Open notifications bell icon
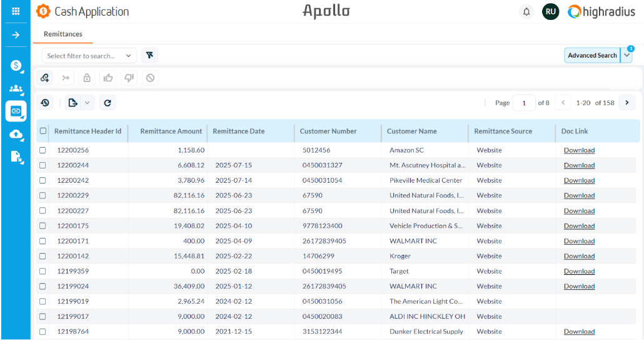644x340 pixels. click(x=526, y=12)
